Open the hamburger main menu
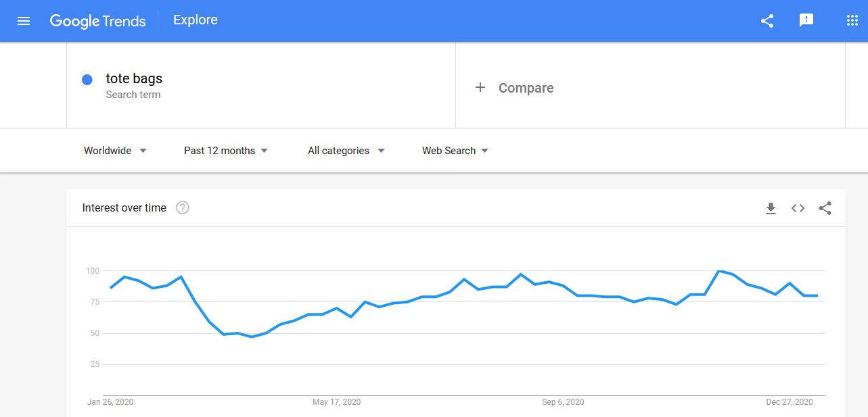This screenshot has width=868, height=417. click(x=24, y=21)
